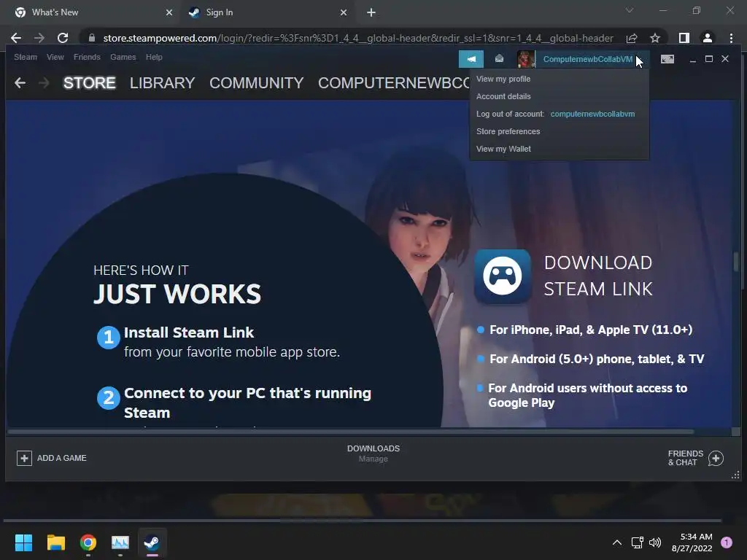Click Steam window horizontal scrollbar
The height and width of the screenshot is (560, 747).
pos(351,432)
